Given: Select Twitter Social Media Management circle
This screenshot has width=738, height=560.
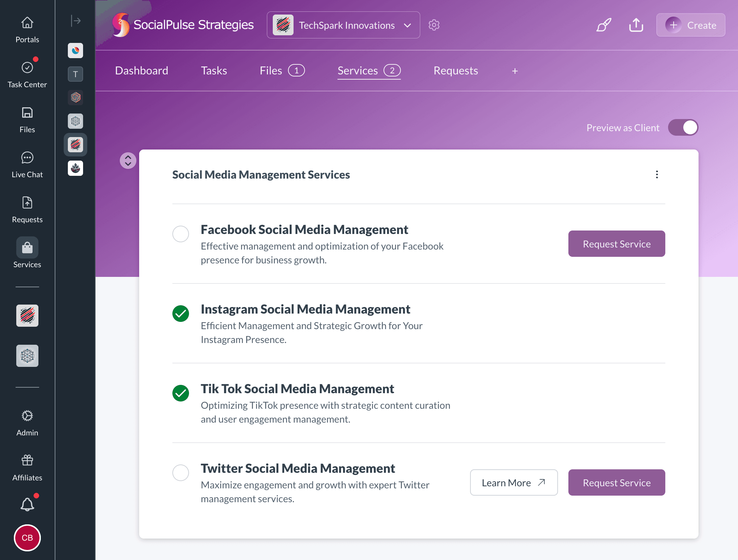Looking at the screenshot, I should pyautogui.click(x=180, y=473).
